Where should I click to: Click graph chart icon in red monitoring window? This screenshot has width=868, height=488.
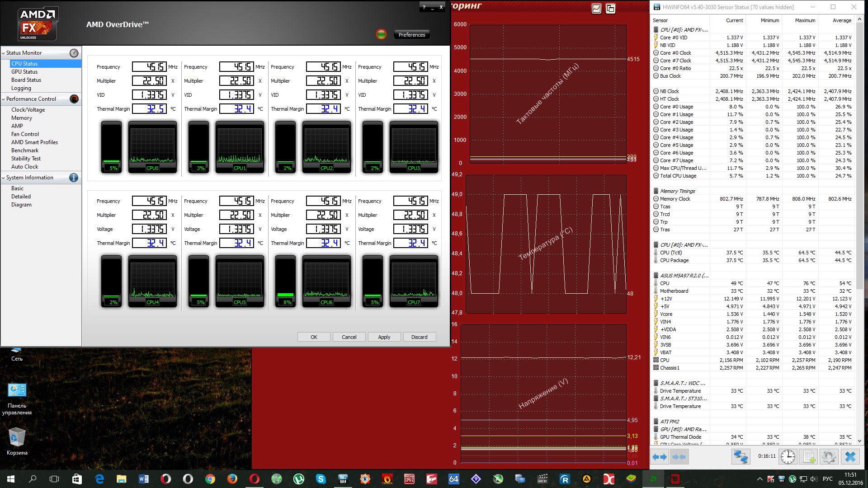[x=596, y=9]
